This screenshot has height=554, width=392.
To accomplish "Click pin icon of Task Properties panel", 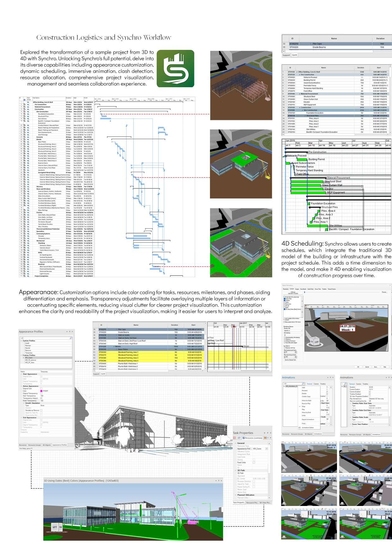I will click(267, 433).
